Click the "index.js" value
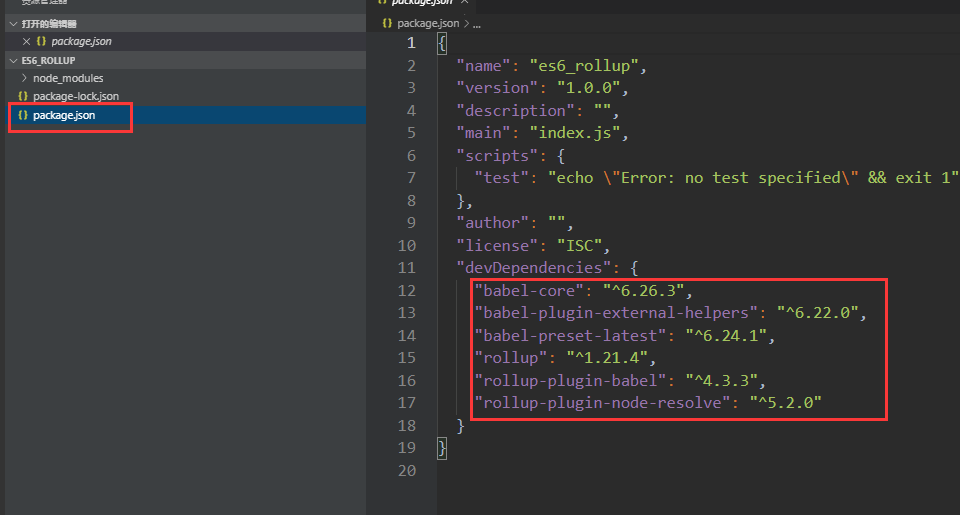This screenshot has width=960, height=515. [575, 133]
